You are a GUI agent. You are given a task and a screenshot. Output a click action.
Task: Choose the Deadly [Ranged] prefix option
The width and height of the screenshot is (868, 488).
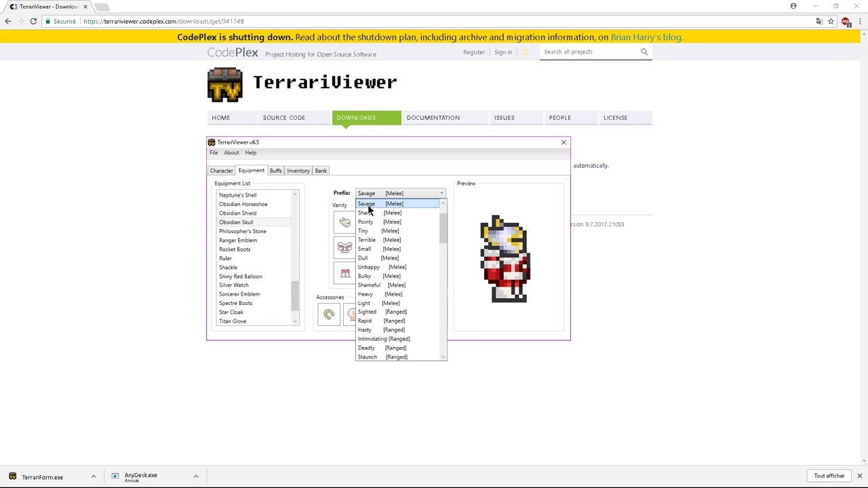tap(398, 348)
